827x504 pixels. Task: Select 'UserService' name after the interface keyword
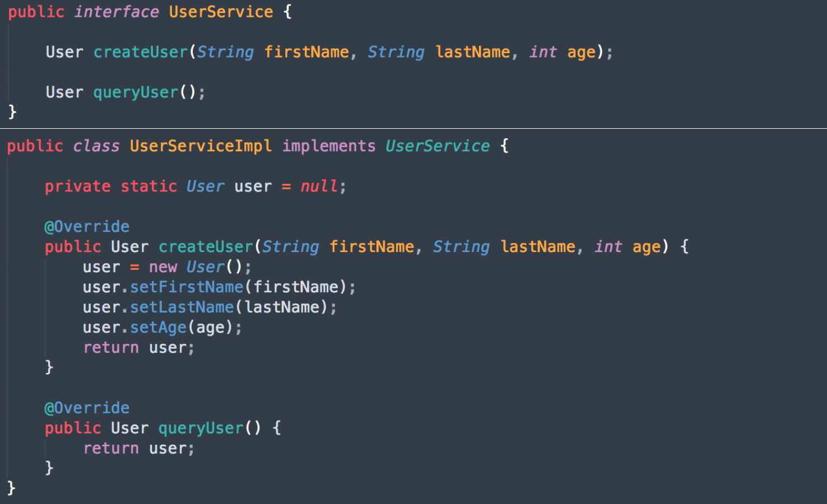click(x=221, y=12)
